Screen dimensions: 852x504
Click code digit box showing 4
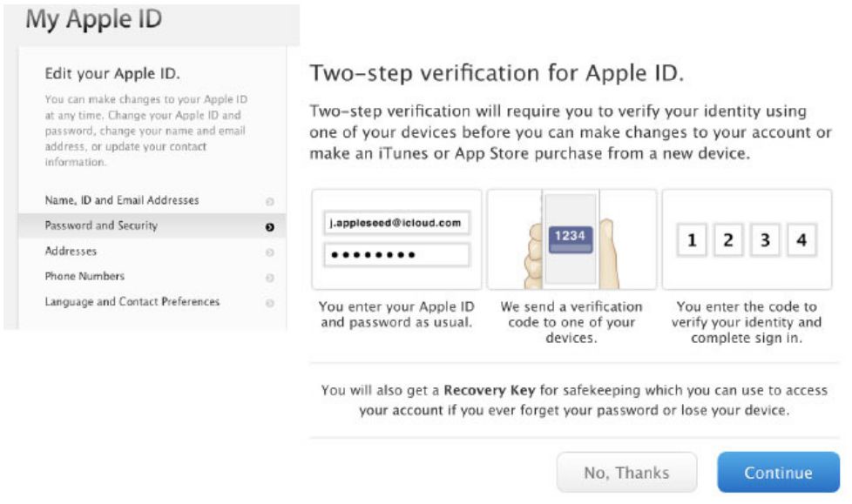click(801, 241)
